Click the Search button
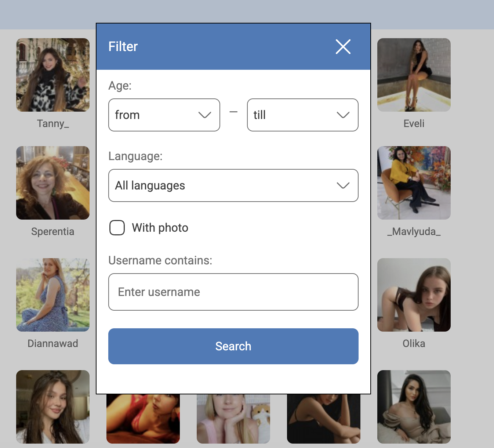494x448 pixels. (x=233, y=346)
